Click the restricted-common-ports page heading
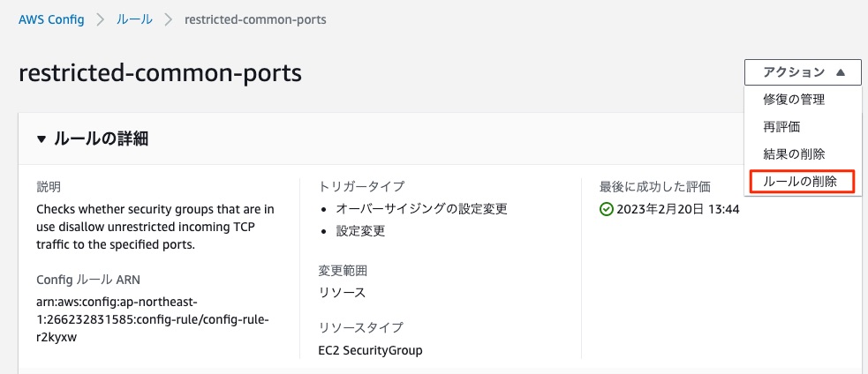This screenshot has width=868, height=374. click(161, 73)
